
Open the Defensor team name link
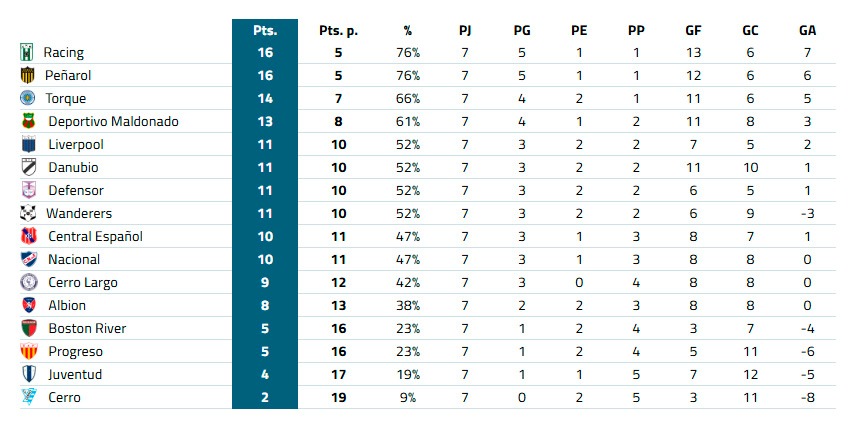[76, 190]
